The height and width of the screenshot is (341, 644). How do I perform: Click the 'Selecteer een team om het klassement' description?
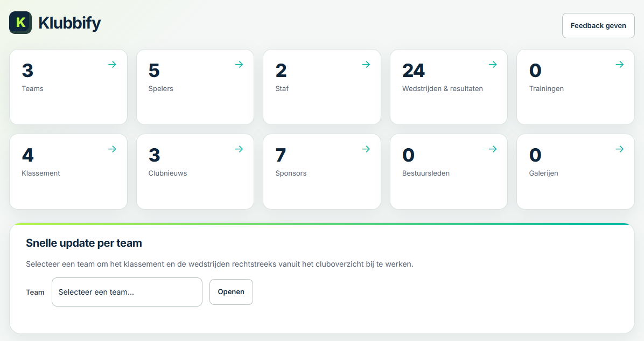click(x=219, y=264)
